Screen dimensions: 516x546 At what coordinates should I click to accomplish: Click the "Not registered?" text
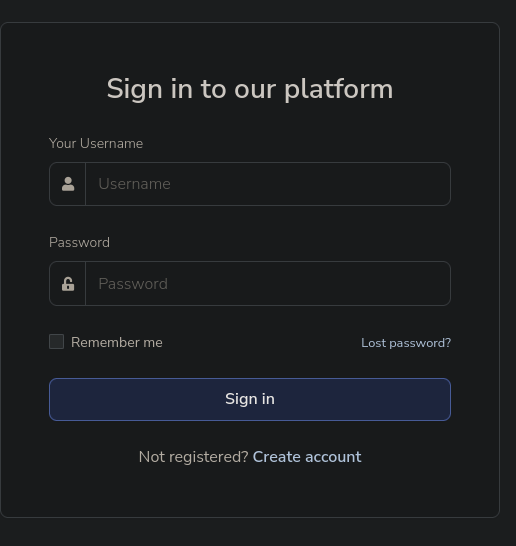[x=193, y=457]
